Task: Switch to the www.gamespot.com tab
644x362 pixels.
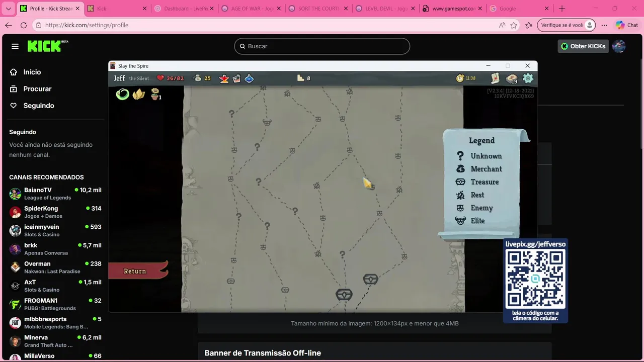Action: (453, 9)
